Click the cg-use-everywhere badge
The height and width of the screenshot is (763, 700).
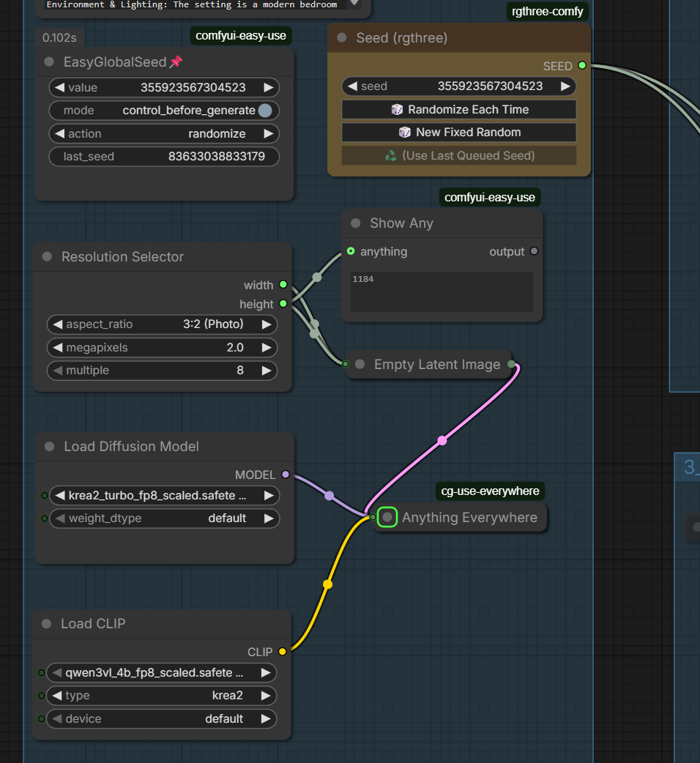(x=490, y=491)
